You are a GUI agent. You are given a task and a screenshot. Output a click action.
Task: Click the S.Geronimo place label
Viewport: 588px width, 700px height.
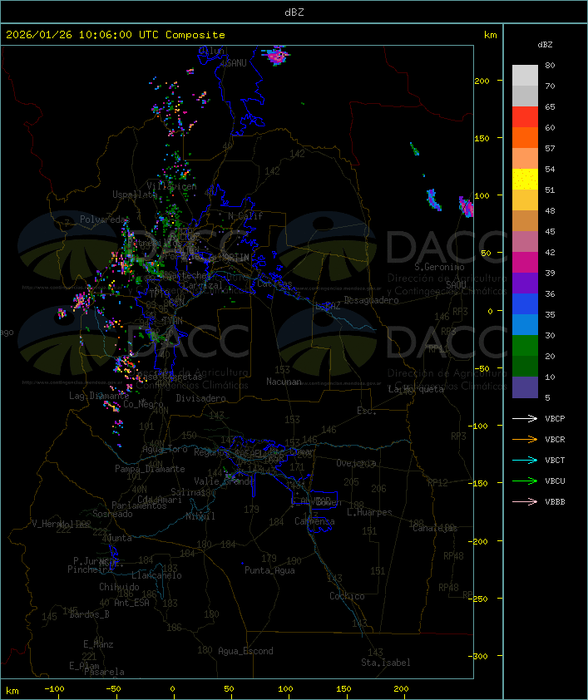click(x=439, y=267)
